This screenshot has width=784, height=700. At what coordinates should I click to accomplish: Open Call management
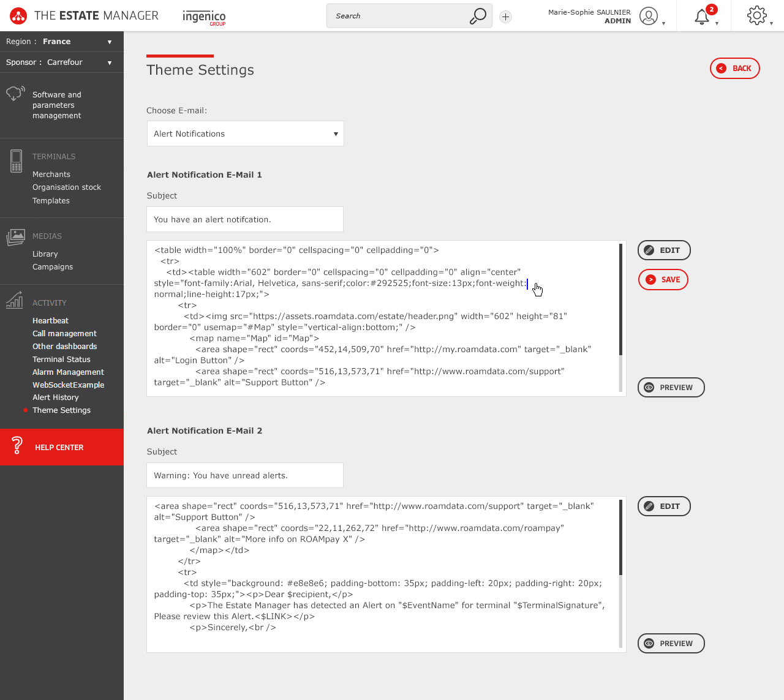pos(64,334)
